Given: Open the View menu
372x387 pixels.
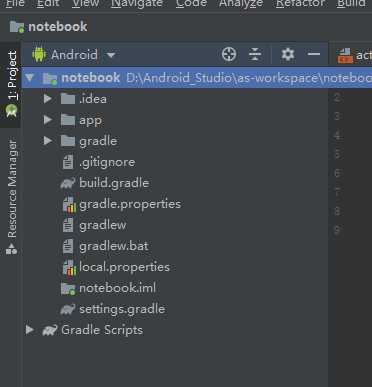Looking at the screenshot, I should [85, 3].
